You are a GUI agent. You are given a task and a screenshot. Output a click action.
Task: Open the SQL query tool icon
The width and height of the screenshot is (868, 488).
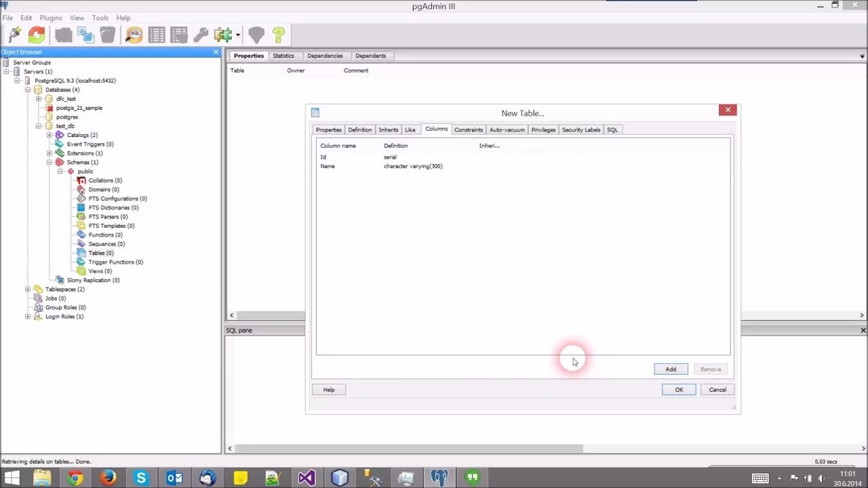click(134, 35)
